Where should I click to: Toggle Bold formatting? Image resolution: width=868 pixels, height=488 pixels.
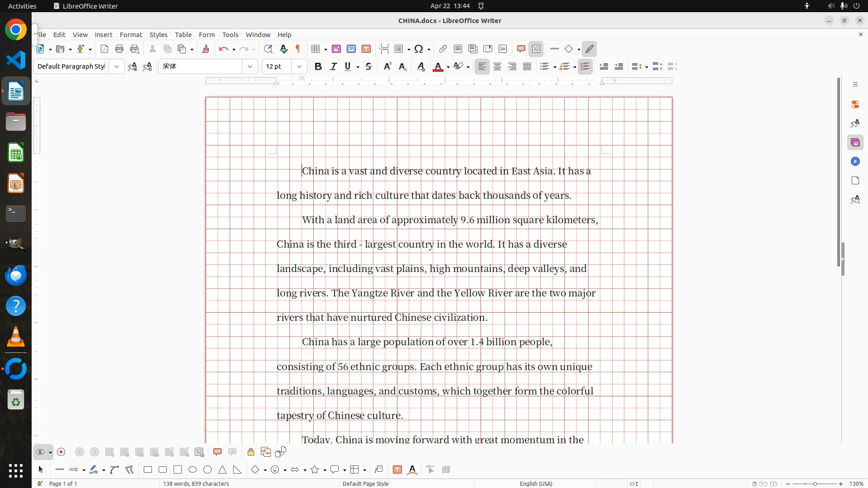pyautogui.click(x=318, y=67)
